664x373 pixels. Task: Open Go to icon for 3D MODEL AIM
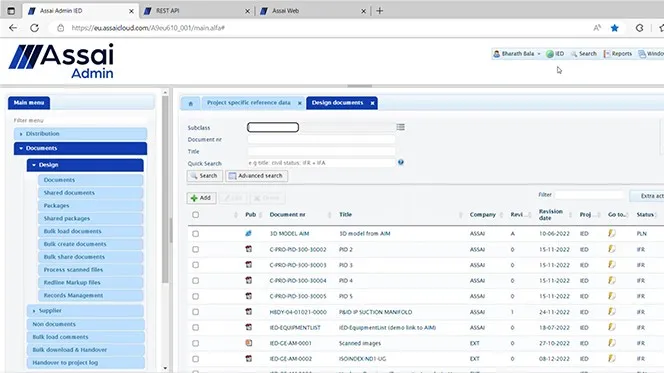(611, 233)
